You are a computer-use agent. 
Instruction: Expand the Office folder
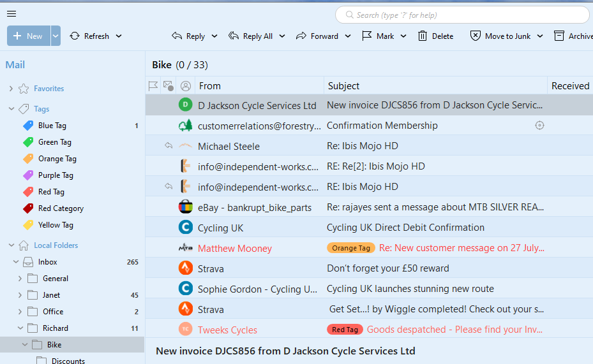[x=20, y=312]
